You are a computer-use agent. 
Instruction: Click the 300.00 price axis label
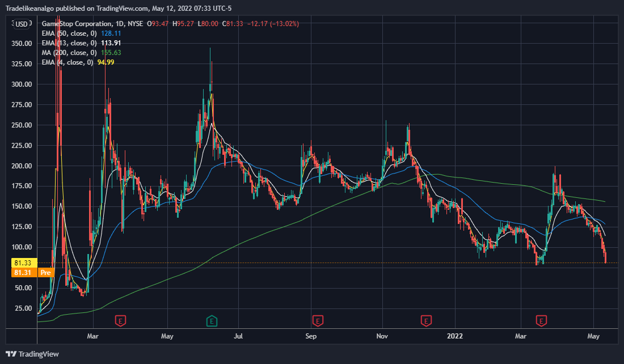point(22,84)
